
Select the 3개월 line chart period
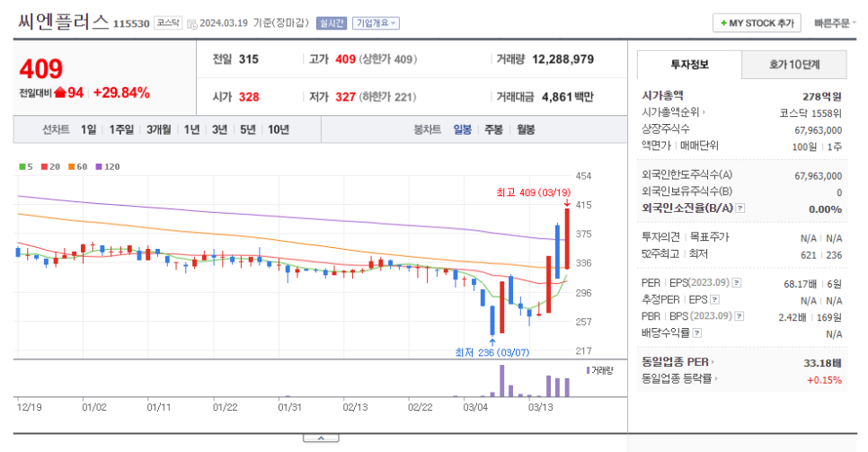(x=159, y=129)
